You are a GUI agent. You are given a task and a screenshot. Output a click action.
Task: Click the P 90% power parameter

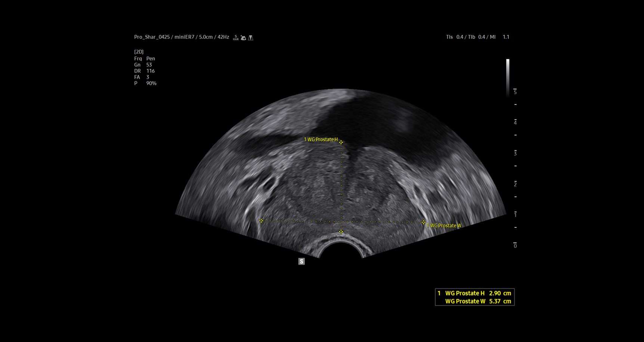145,83
